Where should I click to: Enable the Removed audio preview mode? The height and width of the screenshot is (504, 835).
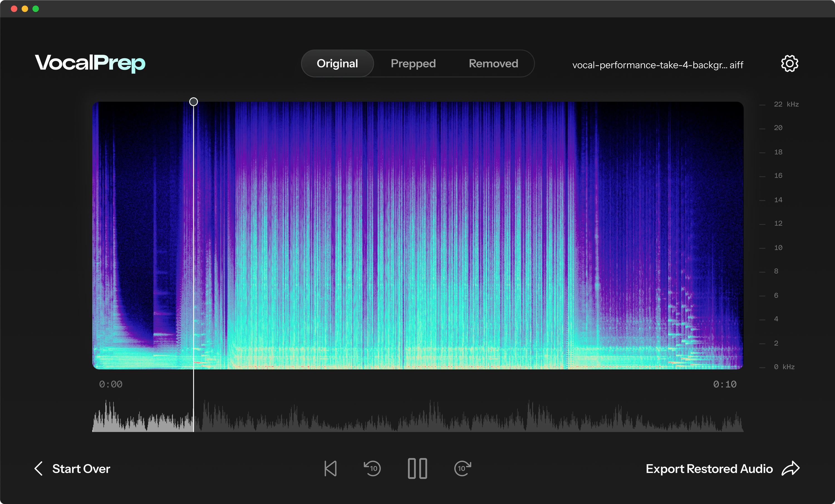(493, 63)
